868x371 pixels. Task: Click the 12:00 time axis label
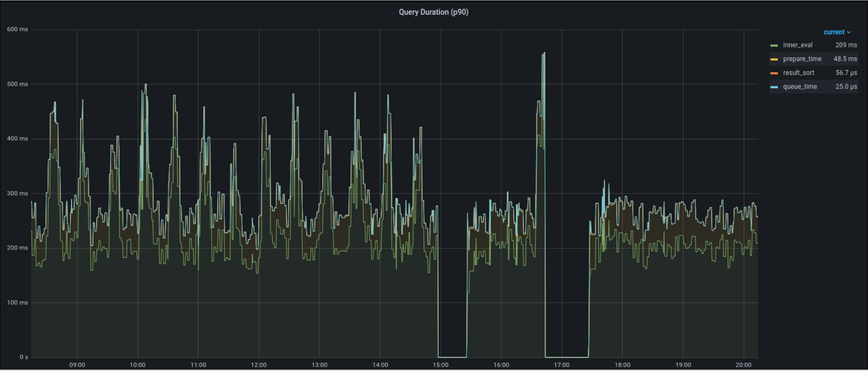point(259,365)
